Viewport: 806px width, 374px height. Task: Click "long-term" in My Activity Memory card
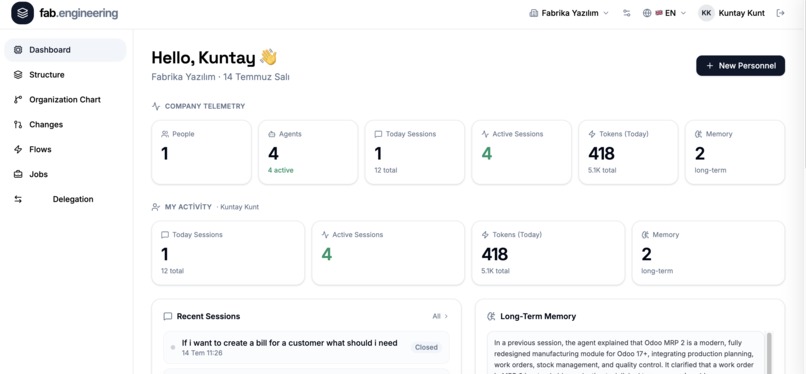657,271
